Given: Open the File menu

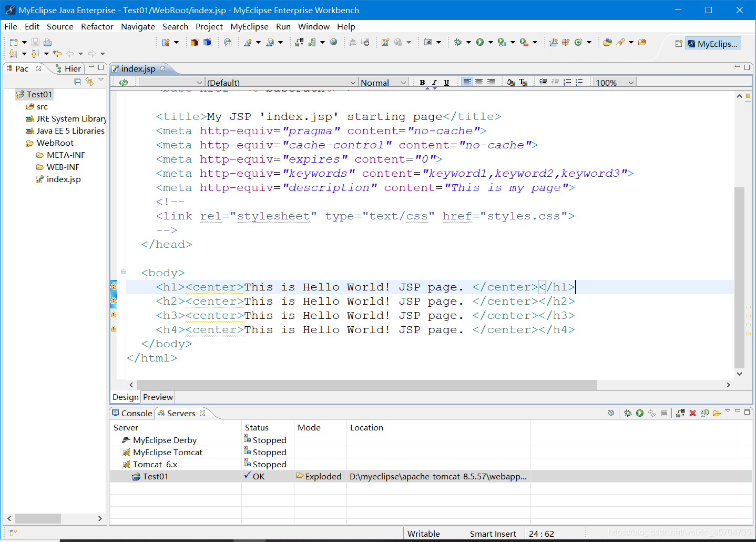Looking at the screenshot, I should coord(11,26).
